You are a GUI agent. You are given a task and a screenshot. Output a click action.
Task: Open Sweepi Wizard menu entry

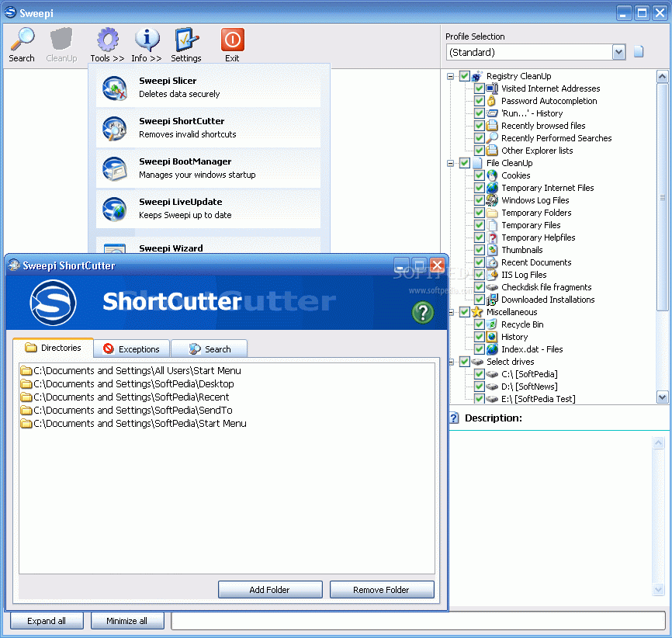point(208,246)
